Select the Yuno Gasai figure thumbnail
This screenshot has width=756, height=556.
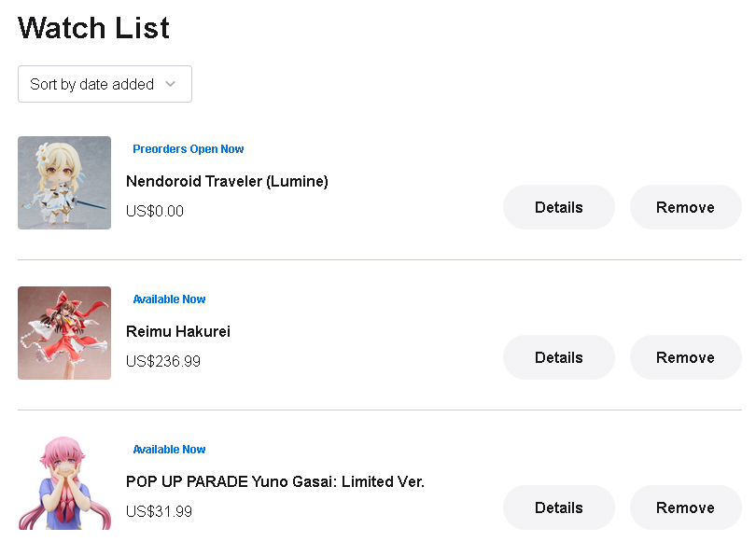tap(64, 482)
